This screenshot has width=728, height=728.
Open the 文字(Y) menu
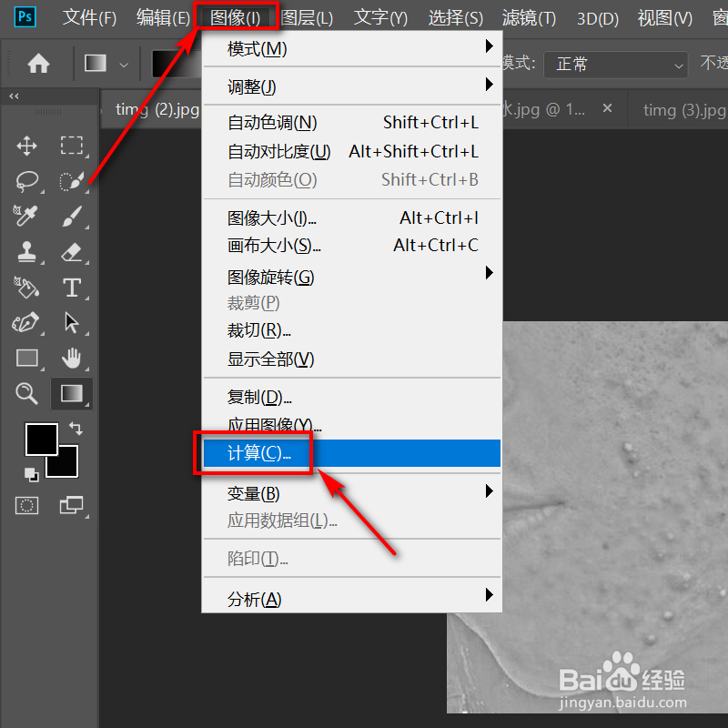[380, 17]
